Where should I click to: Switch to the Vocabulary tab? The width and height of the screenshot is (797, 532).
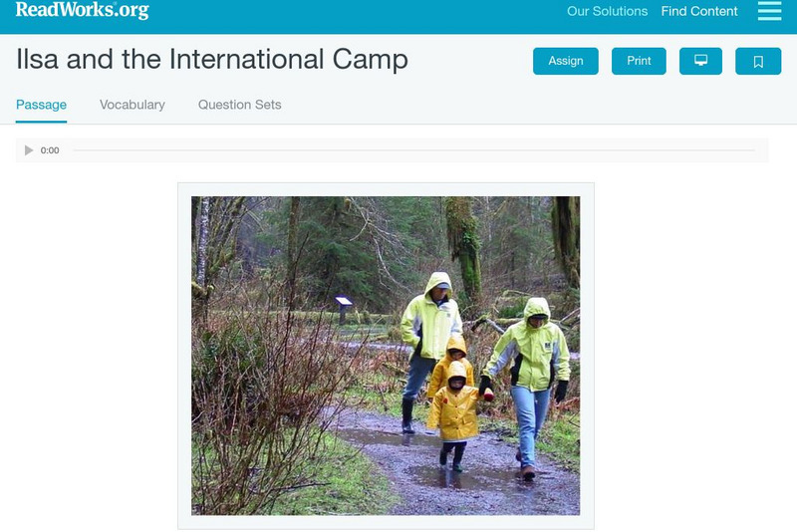[x=133, y=105]
